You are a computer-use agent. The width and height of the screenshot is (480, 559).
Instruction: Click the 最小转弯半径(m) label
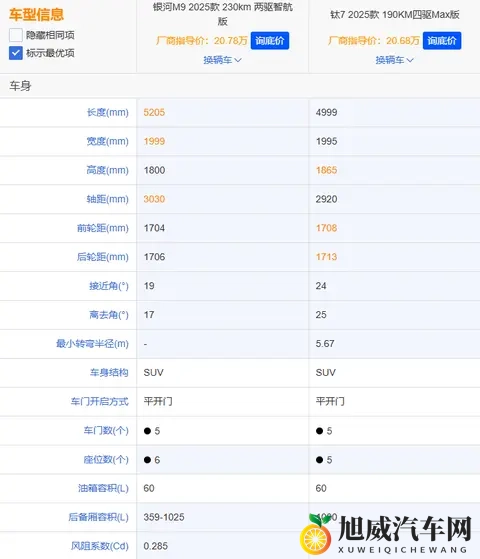pyautogui.click(x=92, y=344)
